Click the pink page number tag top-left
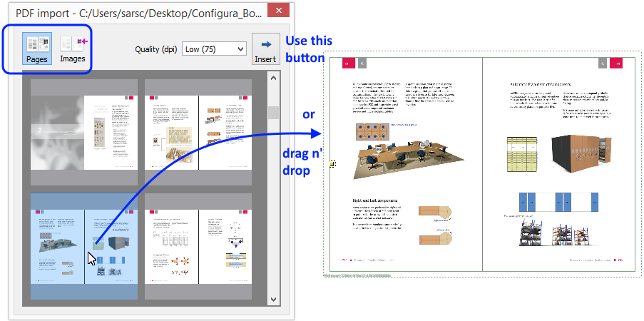This screenshot has width=644, height=321. pyautogui.click(x=348, y=64)
